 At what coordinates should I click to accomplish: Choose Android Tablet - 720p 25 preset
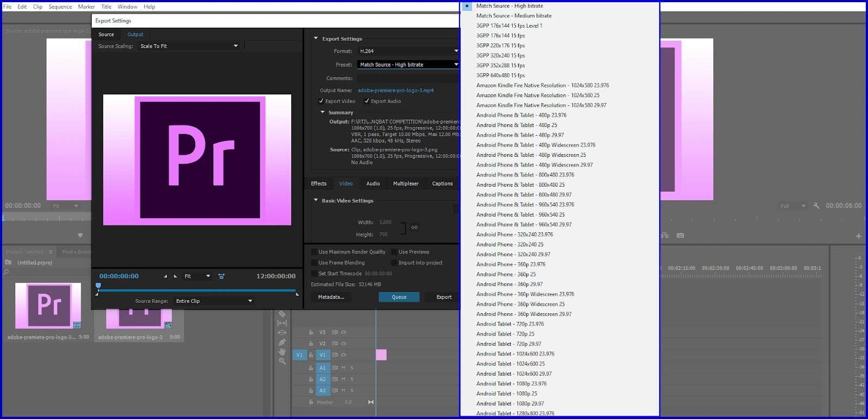[x=505, y=334]
